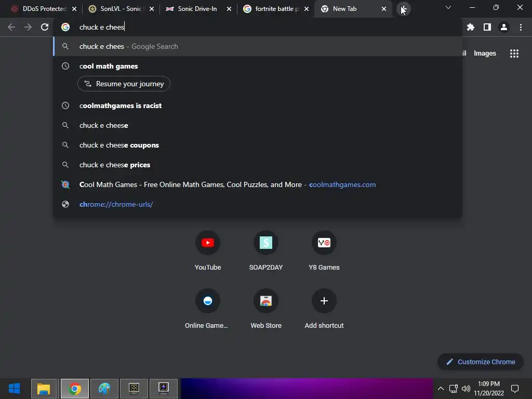Open the SOAP2DAY shortcut
The image size is (532, 399).
pyautogui.click(x=266, y=251)
